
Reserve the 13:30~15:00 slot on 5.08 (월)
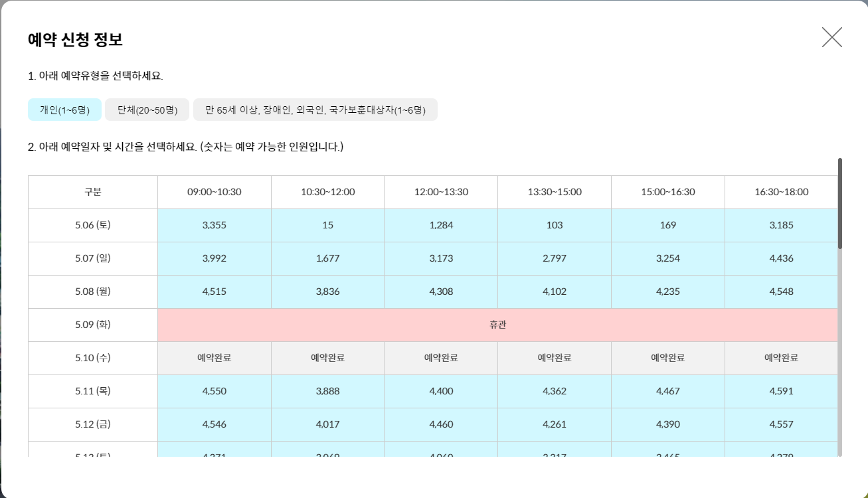coord(554,291)
